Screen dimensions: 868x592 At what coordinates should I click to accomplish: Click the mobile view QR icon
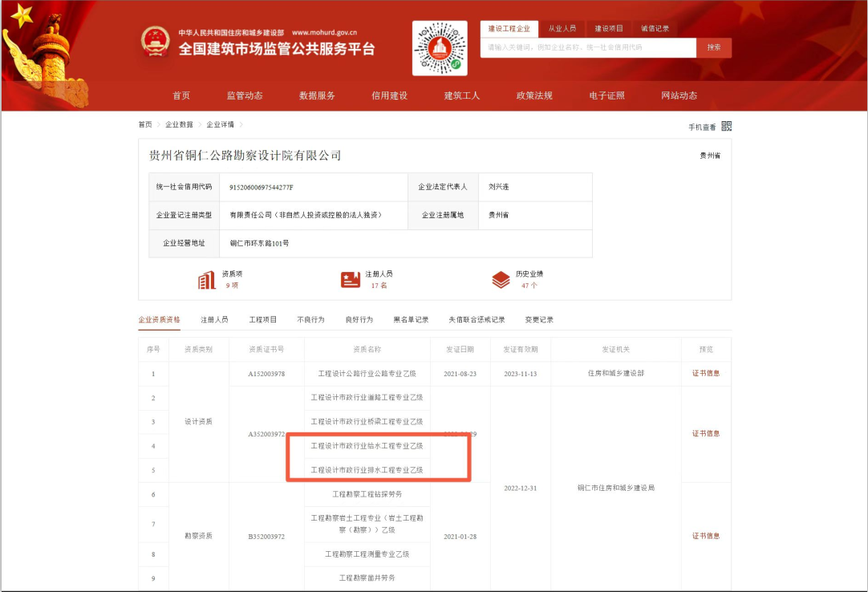click(x=727, y=126)
